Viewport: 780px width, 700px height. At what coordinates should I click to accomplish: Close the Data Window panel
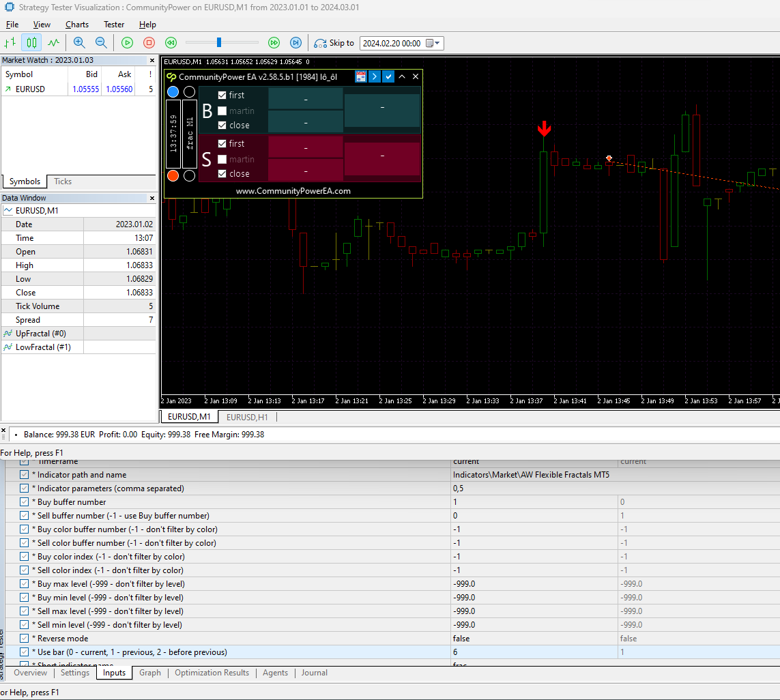pyautogui.click(x=152, y=198)
